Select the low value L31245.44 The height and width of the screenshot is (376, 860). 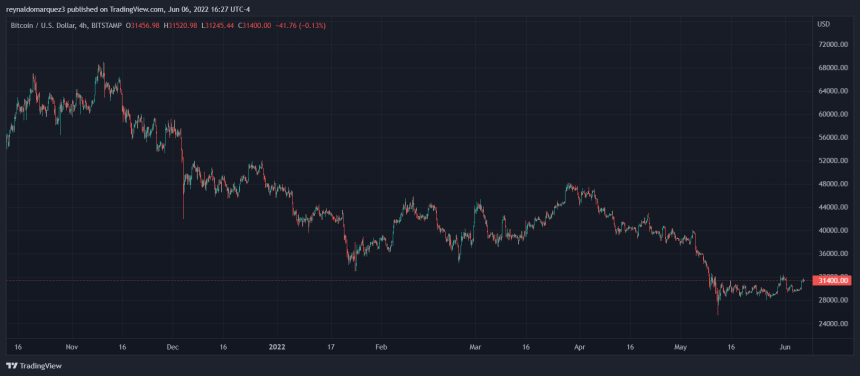218,26
